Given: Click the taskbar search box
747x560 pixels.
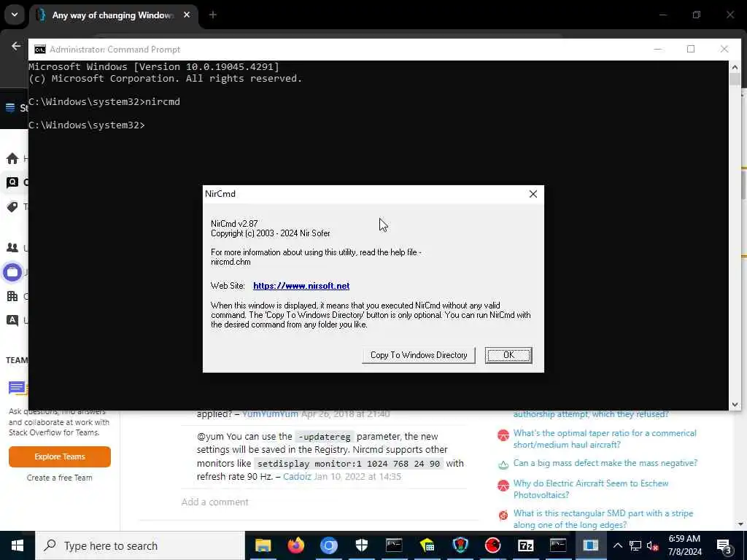Looking at the screenshot, I should (x=140, y=545).
